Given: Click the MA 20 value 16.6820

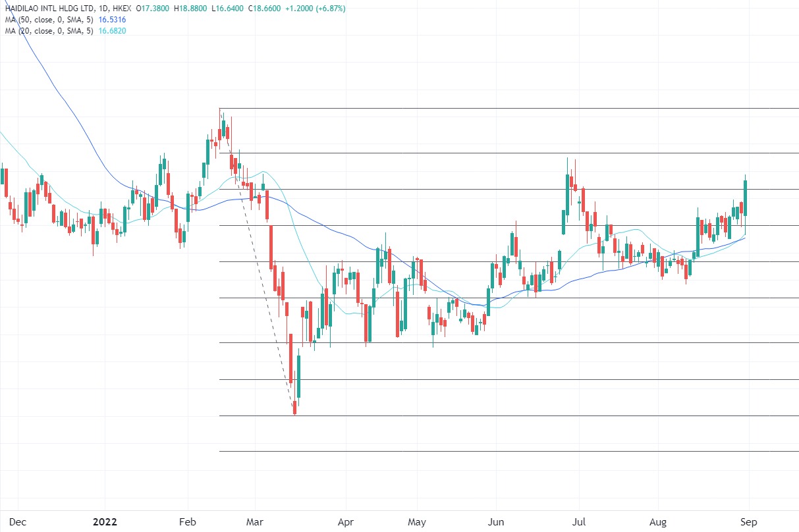Looking at the screenshot, I should click(112, 30).
